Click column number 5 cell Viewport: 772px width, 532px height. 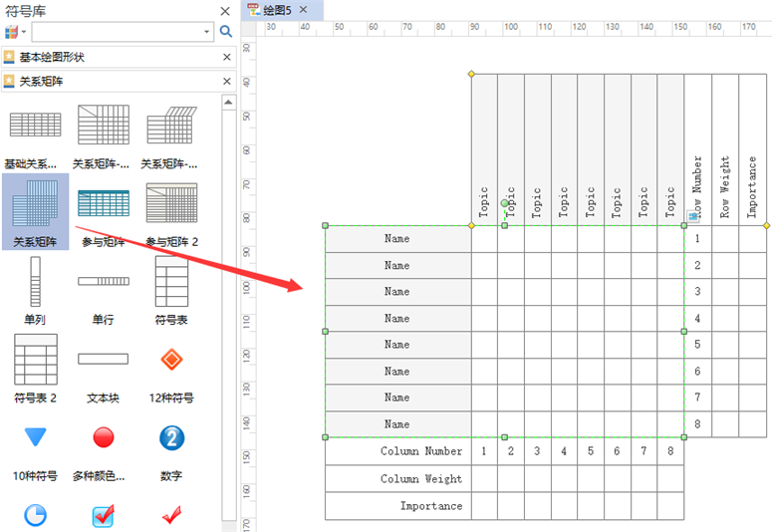(x=591, y=451)
